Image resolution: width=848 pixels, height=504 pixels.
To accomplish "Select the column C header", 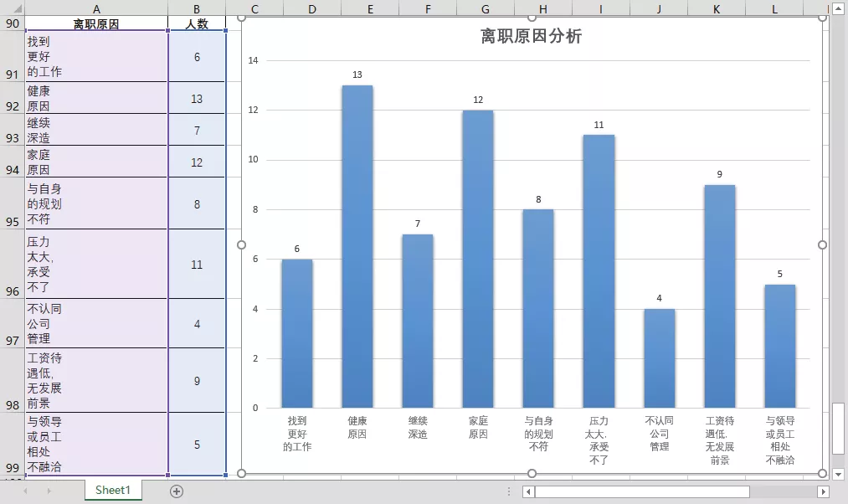I will tap(254, 9).
